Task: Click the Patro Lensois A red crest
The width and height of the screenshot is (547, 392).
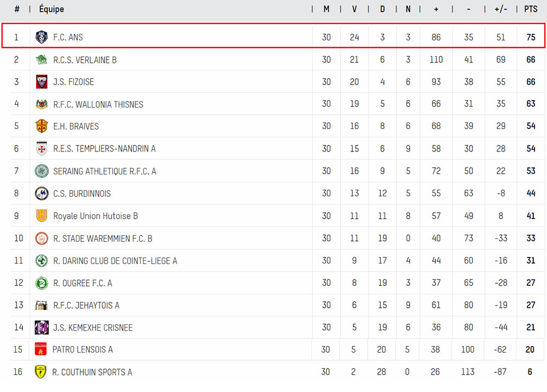Action: pos(41,349)
